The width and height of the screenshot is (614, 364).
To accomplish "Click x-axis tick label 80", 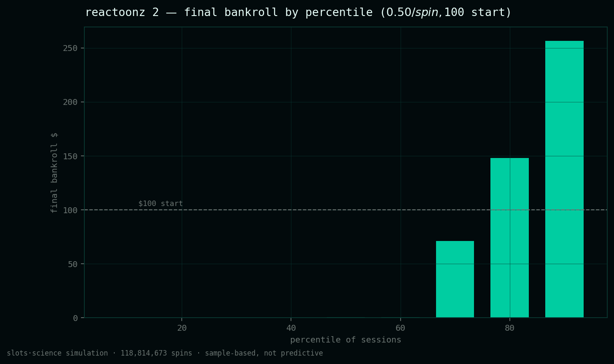I will click(x=510, y=328).
